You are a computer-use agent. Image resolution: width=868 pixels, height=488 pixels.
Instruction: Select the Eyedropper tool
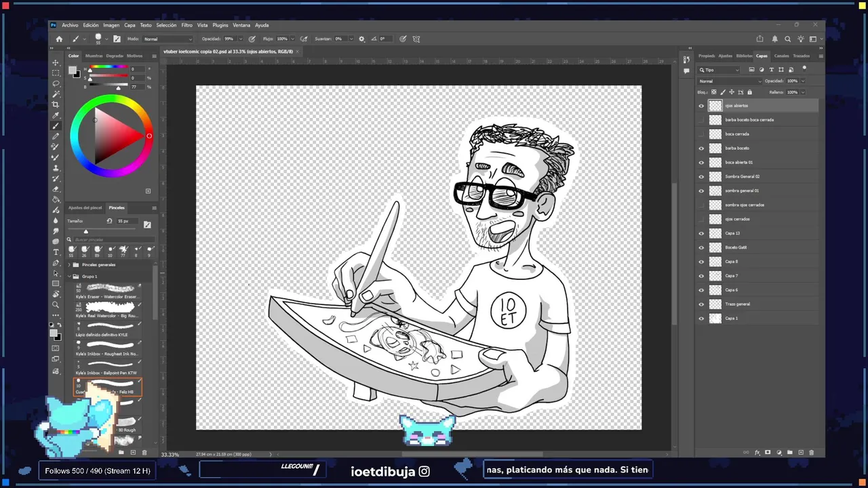56,115
